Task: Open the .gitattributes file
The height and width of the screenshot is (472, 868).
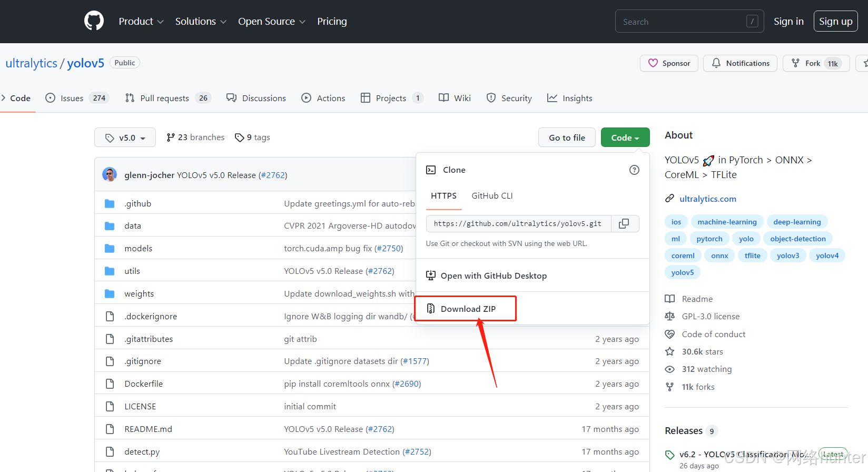Action: (149, 339)
